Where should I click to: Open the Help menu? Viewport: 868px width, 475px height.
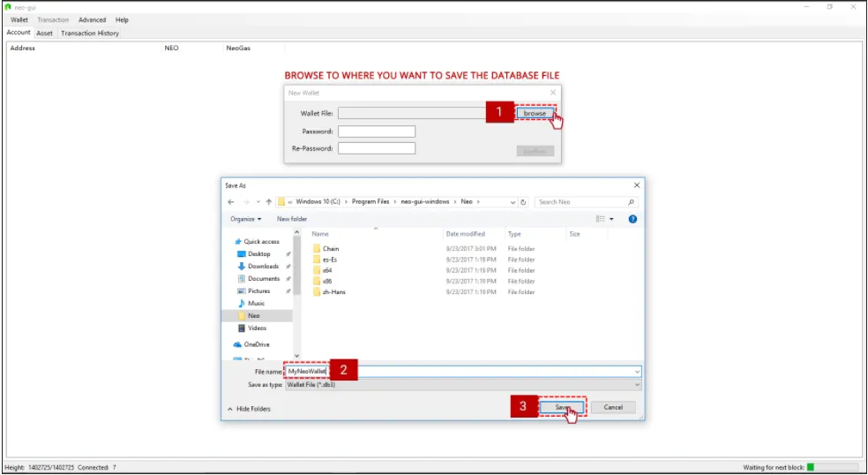pos(122,20)
